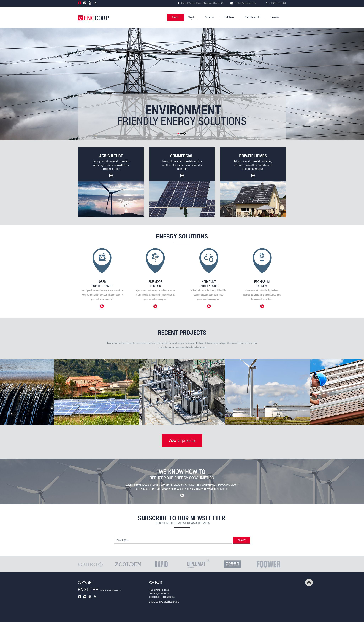Viewport: 364px width, 622px height.
Task: Open the About navigation menu item
Action: click(191, 17)
